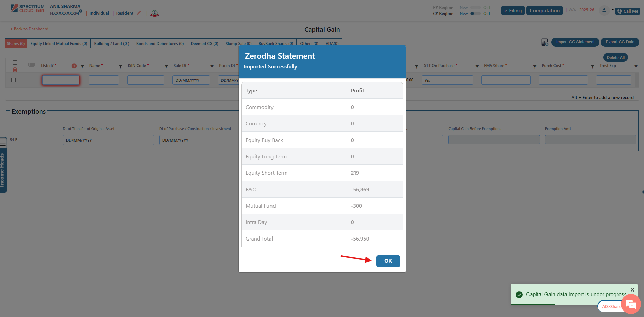Image resolution: width=644 pixels, height=317 pixels.
Task: Open the user profile avatar icon
Action: 604,11
